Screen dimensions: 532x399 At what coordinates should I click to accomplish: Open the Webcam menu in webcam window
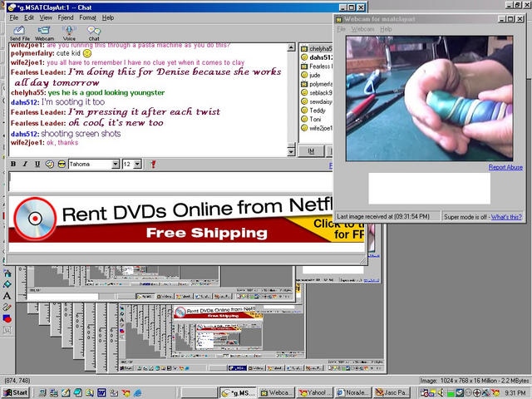coord(362,29)
